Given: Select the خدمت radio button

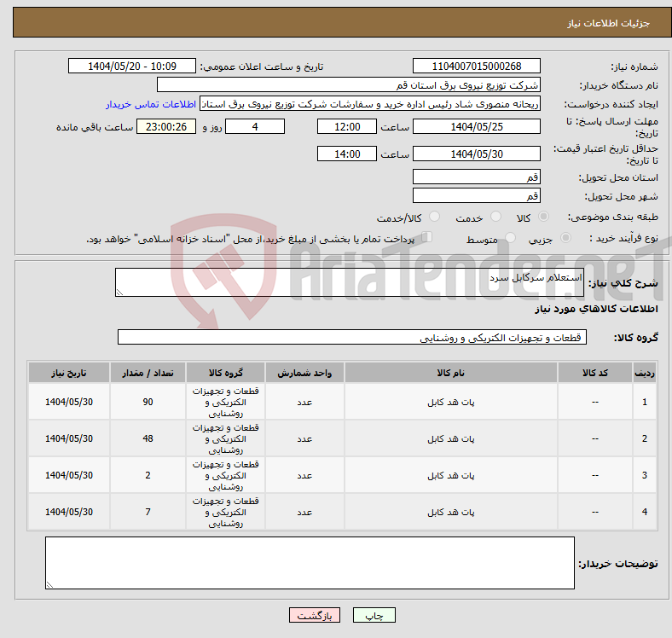Looking at the screenshot, I should pos(495,217).
